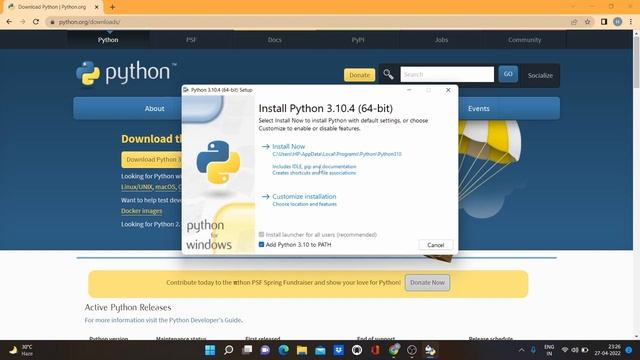Open taskbar Search
Image resolution: width=640 pixels, height=360 pixels.
[229, 350]
